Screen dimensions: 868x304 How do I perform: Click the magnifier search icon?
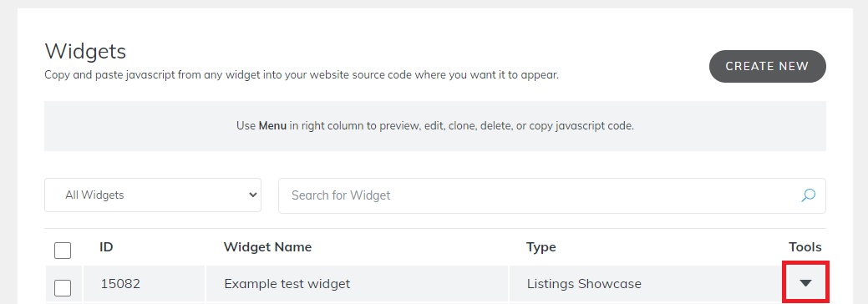coord(808,195)
